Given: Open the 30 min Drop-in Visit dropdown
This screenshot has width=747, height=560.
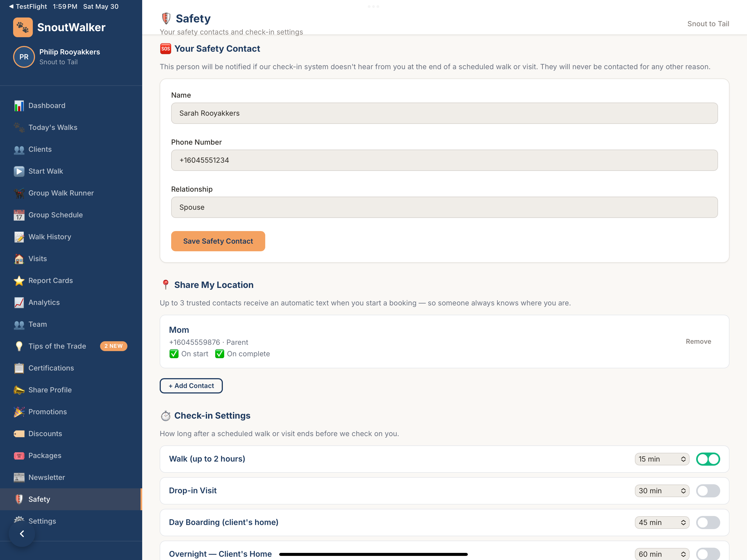Looking at the screenshot, I should [x=662, y=491].
